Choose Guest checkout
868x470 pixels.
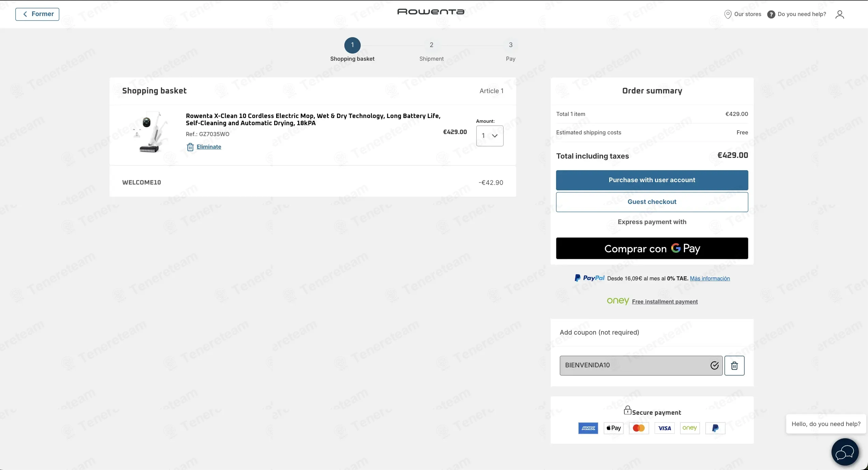tap(652, 202)
